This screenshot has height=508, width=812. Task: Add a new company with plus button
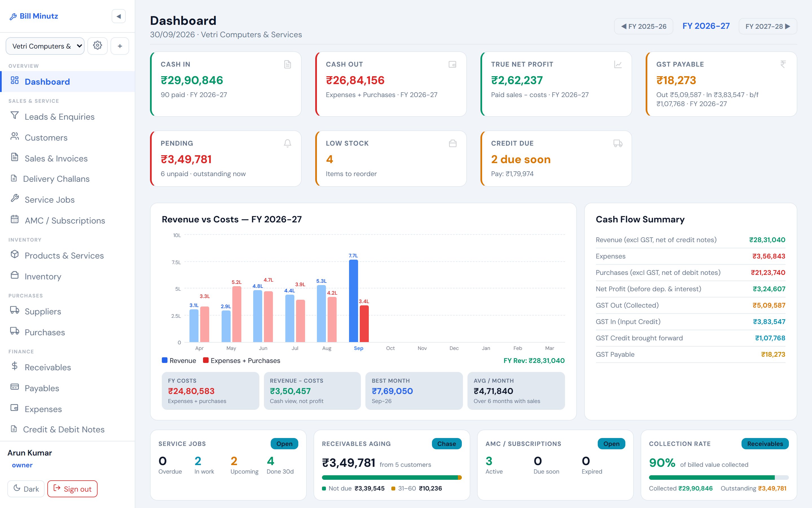pos(120,46)
